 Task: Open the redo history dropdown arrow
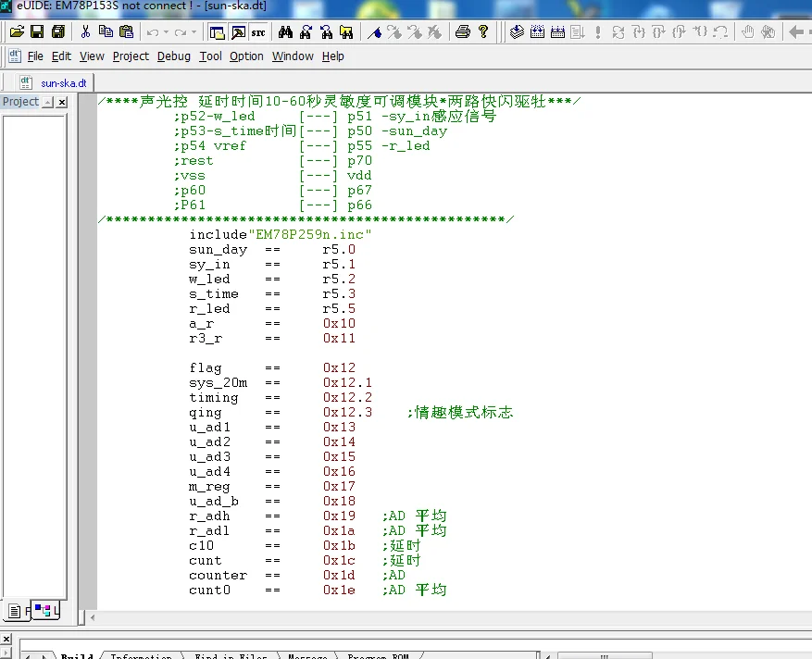click(194, 32)
